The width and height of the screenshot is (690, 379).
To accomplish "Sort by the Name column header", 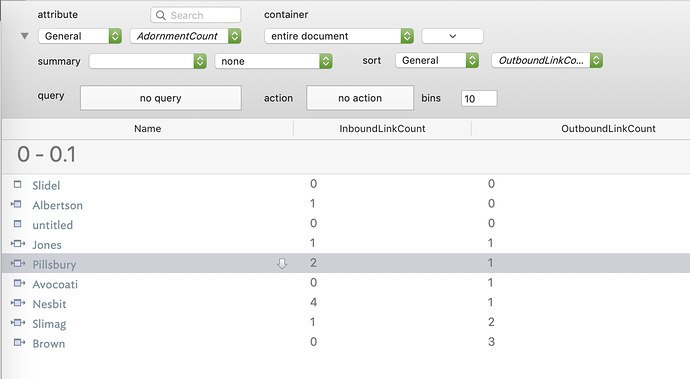I will pyautogui.click(x=147, y=129).
